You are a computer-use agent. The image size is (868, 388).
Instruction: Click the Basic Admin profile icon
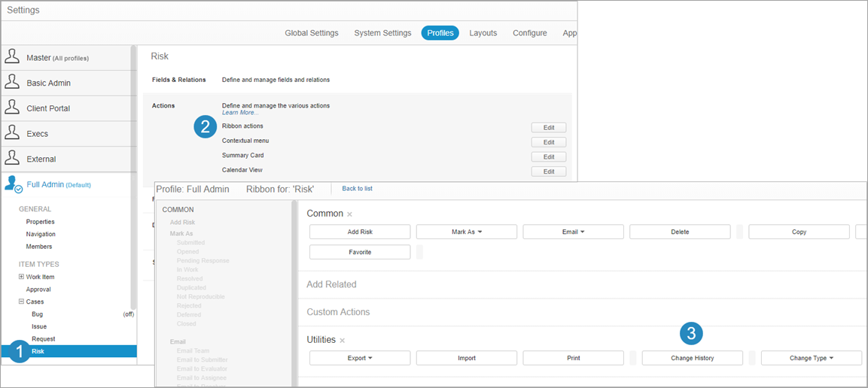[x=12, y=83]
